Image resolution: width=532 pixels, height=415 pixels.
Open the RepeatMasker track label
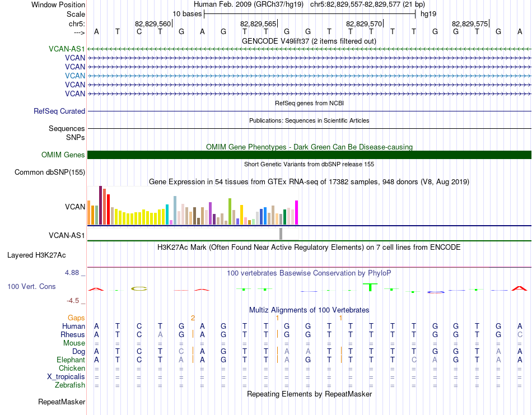click(x=62, y=402)
